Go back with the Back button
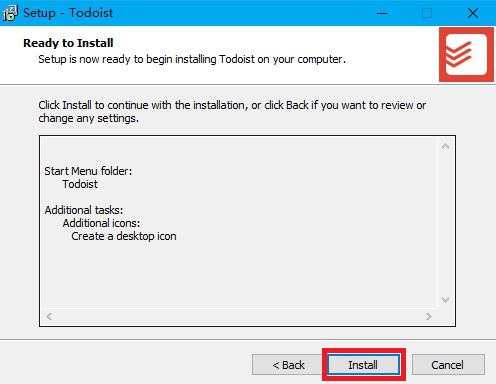The image size is (496, 384). click(288, 365)
